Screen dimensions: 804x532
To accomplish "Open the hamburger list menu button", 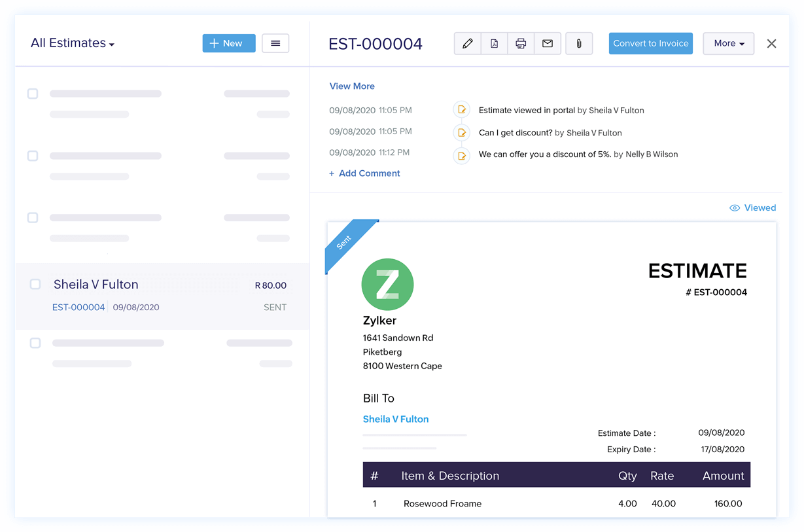I will pos(275,43).
